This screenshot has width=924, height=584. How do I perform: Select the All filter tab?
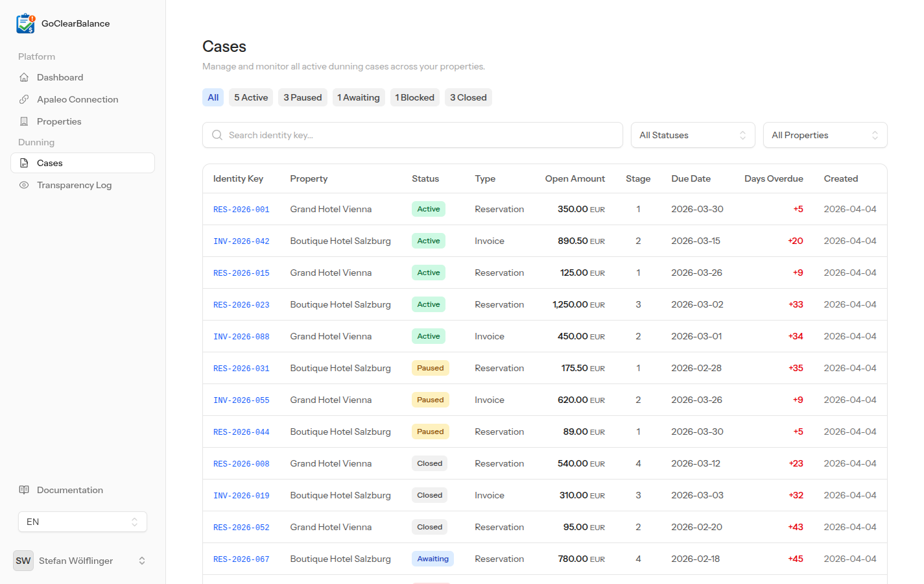pyautogui.click(x=213, y=97)
